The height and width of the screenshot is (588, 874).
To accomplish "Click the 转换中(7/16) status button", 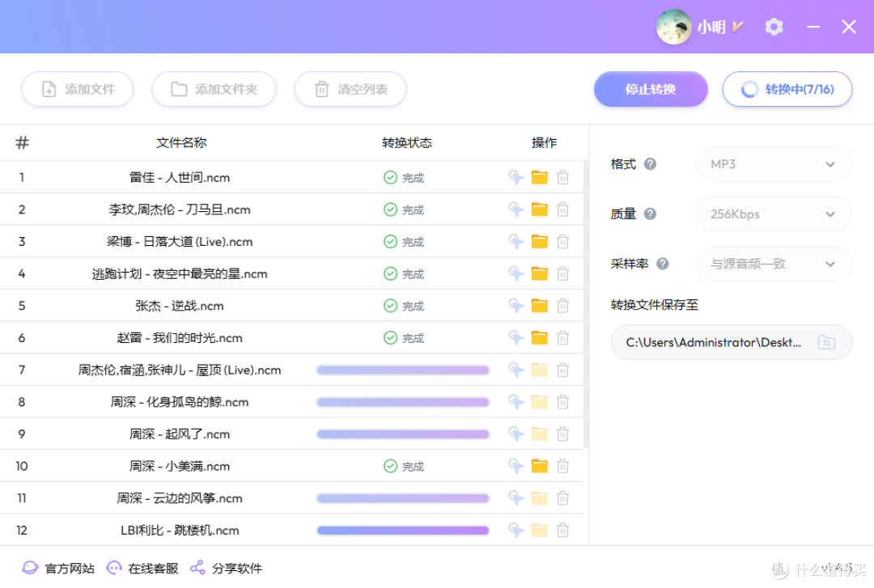I will click(x=787, y=89).
